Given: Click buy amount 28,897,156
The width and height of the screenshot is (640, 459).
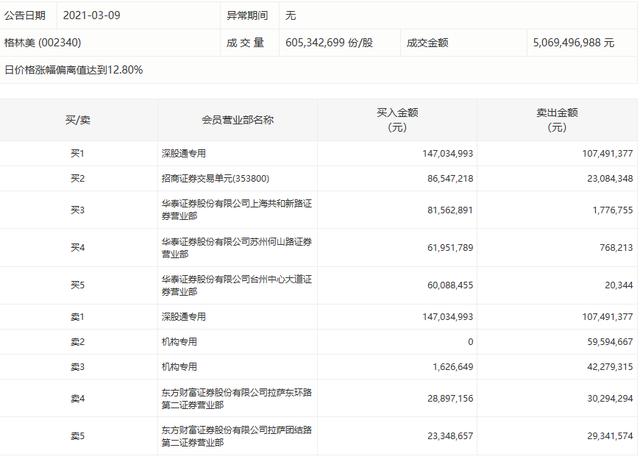Looking at the screenshot, I should click(x=450, y=398).
